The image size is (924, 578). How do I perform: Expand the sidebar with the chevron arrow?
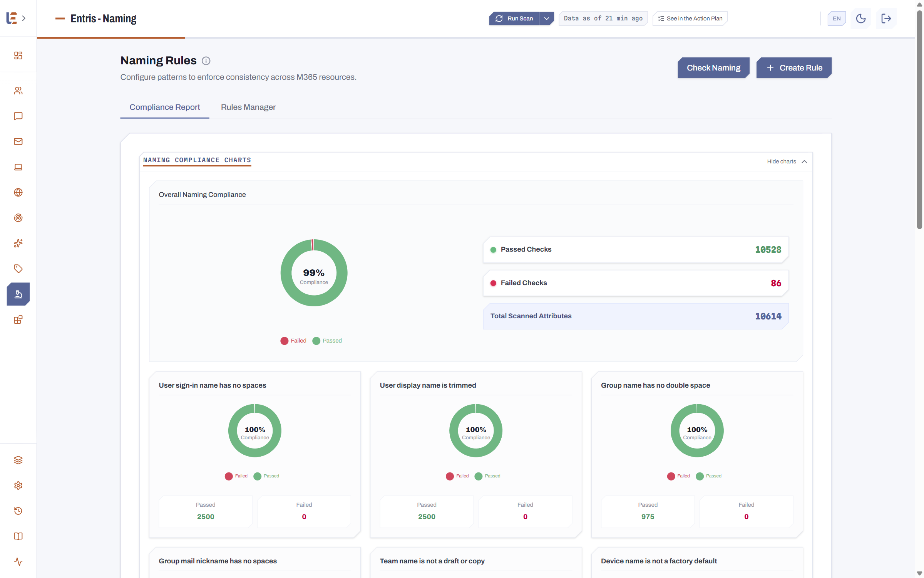(x=24, y=18)
